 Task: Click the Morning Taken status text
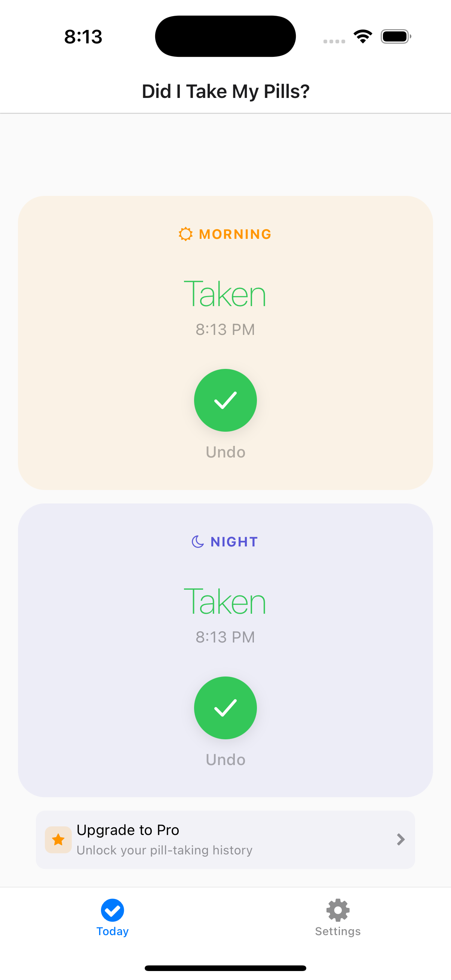pos(225,294)
